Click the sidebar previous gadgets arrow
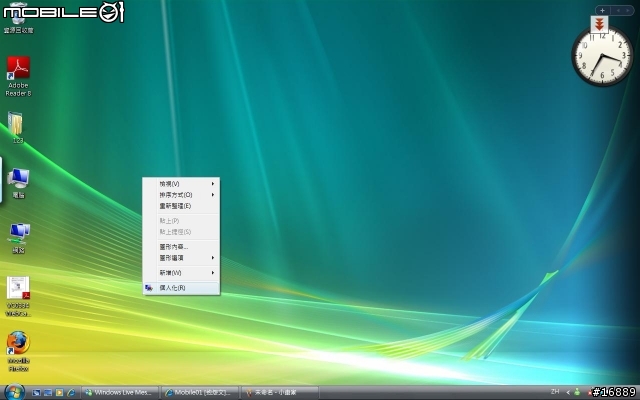The width and height of the screenshot is (640, 400). tap(618, 11)
